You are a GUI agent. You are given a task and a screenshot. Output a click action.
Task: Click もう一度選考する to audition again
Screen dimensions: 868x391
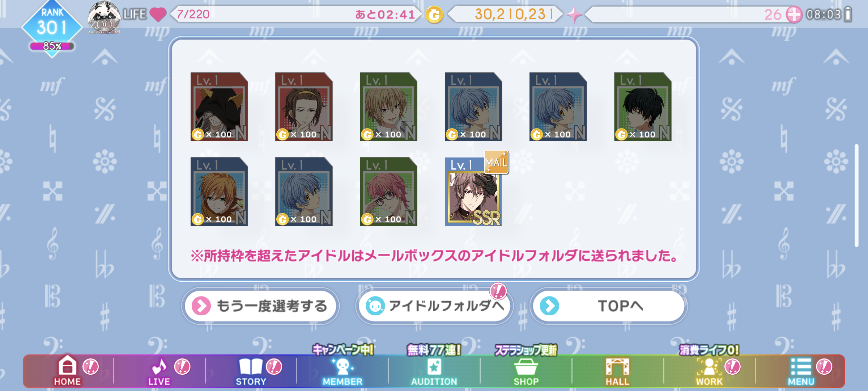point(260,306)
